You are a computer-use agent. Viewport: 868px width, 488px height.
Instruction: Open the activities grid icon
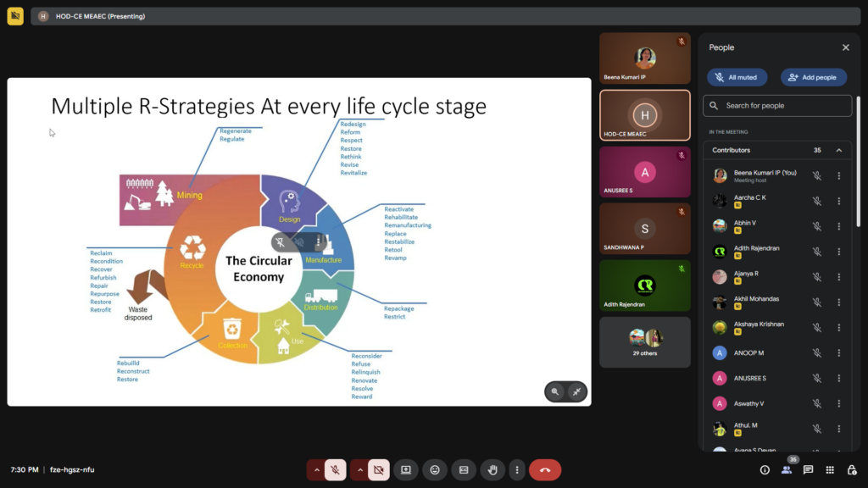pos(830,469)
